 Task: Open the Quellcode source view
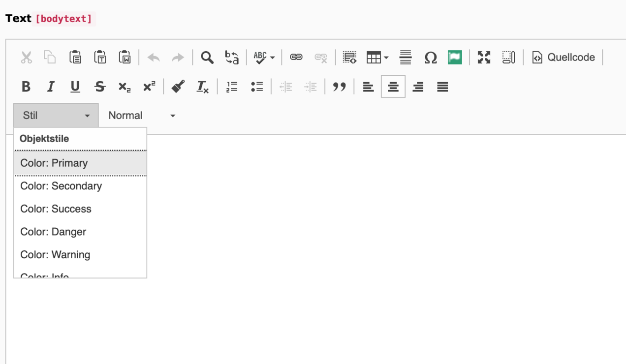pyautogui.click(x=563, y=57)
